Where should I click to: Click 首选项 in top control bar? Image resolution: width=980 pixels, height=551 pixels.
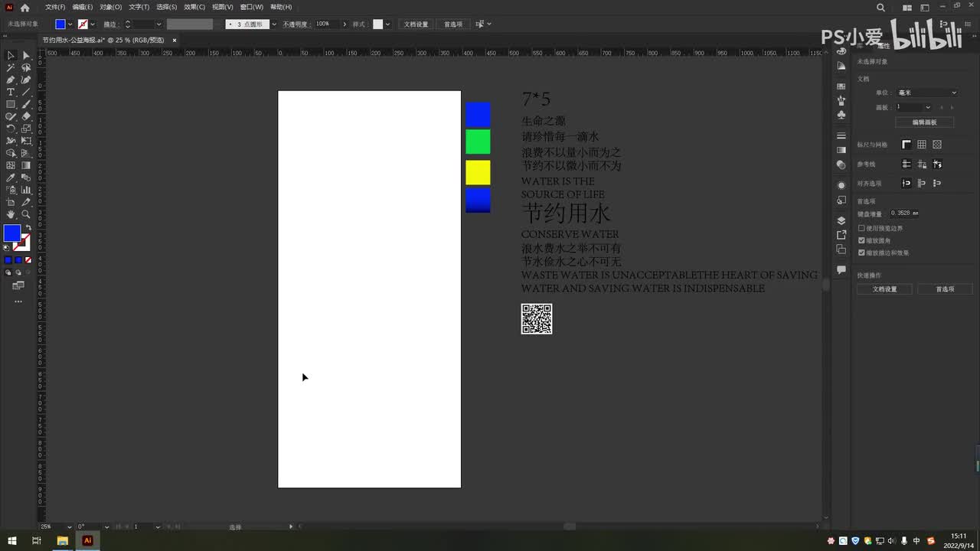(x=453, y=24)
